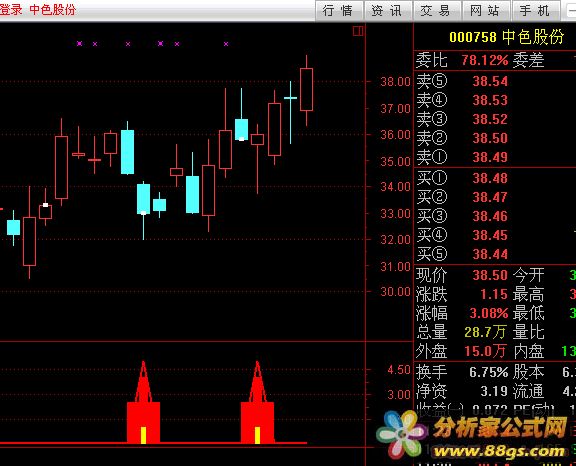Click the small red window icon above chart
Image resolution: width=576 pixels, height=466 pixels.
pos(358,31)
